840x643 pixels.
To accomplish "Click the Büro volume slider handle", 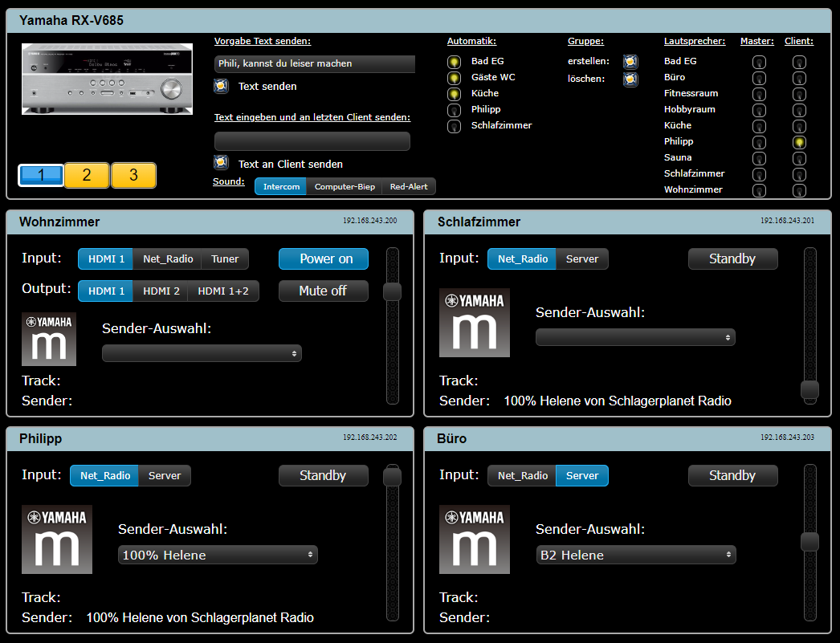I will [x=809, y=542].
